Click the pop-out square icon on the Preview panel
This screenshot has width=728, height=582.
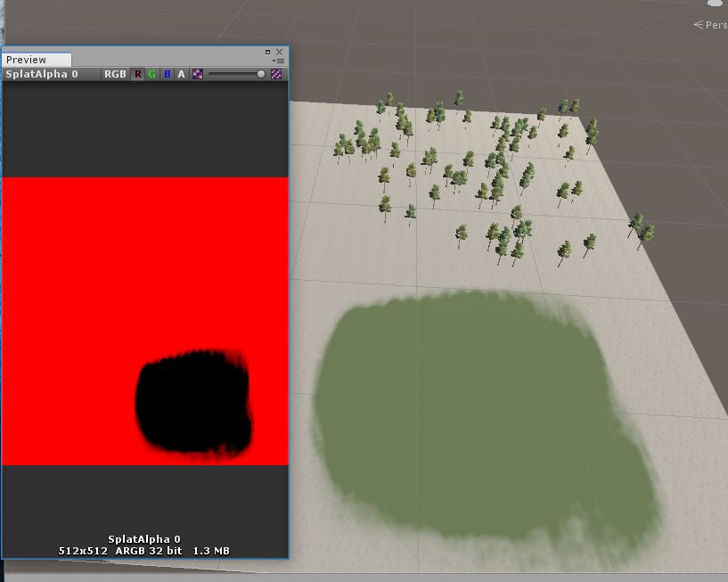[x=266, y=52]
